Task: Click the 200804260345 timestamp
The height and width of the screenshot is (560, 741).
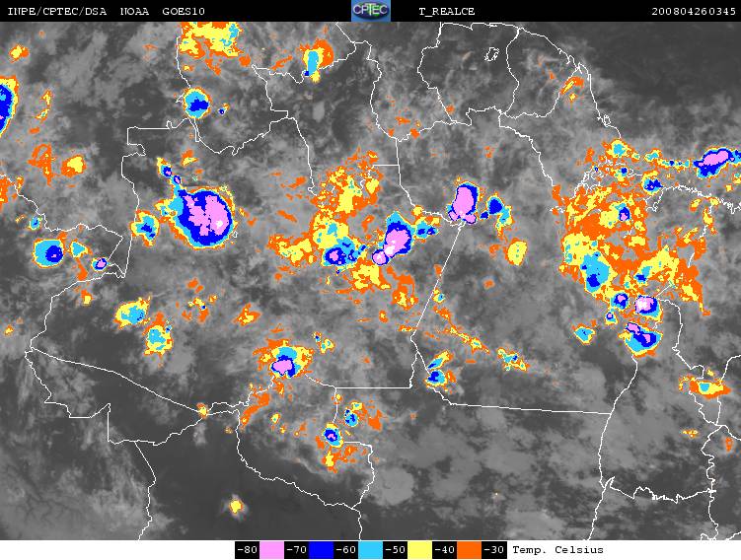Action: [694, 11]
